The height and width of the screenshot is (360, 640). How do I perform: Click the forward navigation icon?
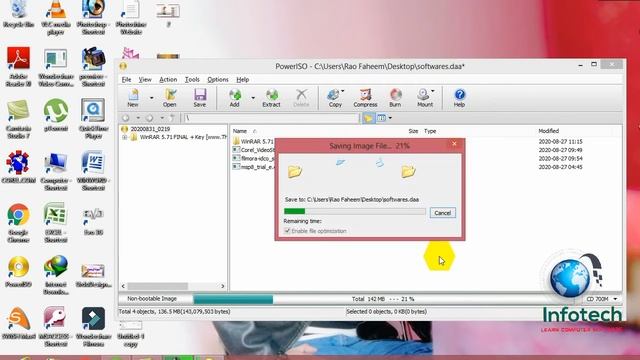click(150, 118)
